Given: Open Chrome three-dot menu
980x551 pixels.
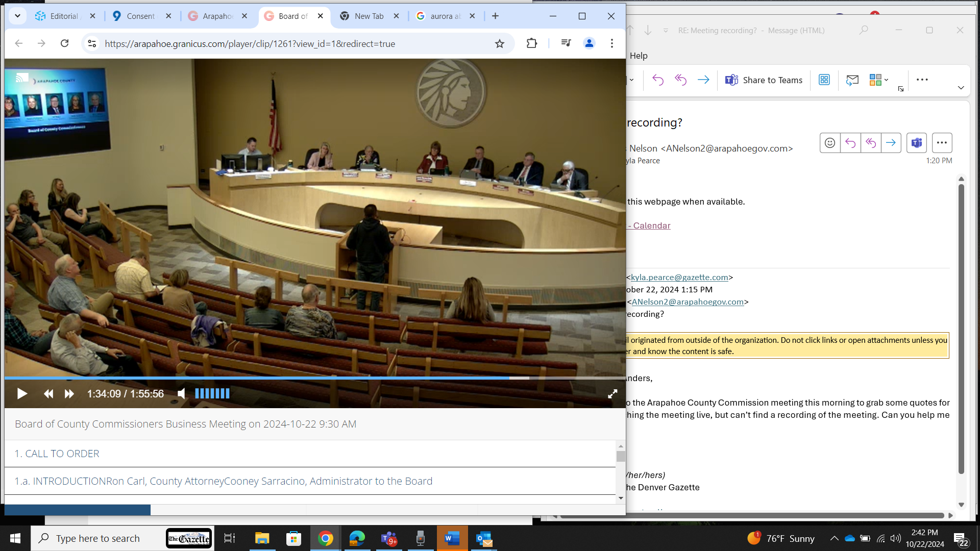Looking at the screenshot, I should point(612,43).
